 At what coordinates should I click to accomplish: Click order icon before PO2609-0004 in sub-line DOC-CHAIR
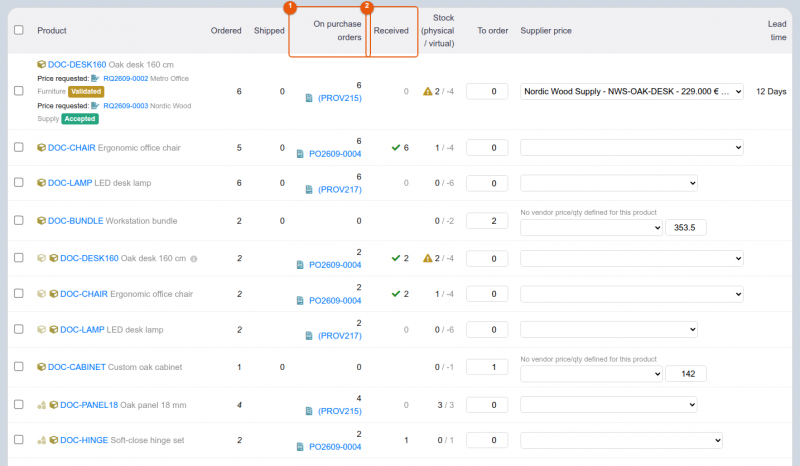[x=300, y=301]
